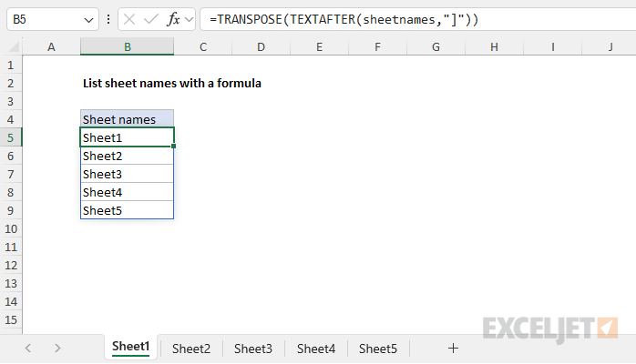This screenshot has width=636, height=364.
Task: Select column A header
Action: 51,47
